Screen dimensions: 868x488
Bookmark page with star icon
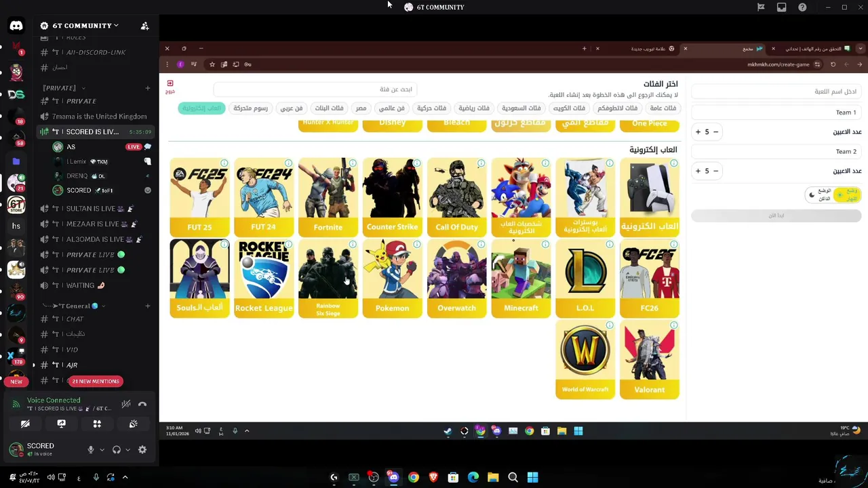[212, 64]
